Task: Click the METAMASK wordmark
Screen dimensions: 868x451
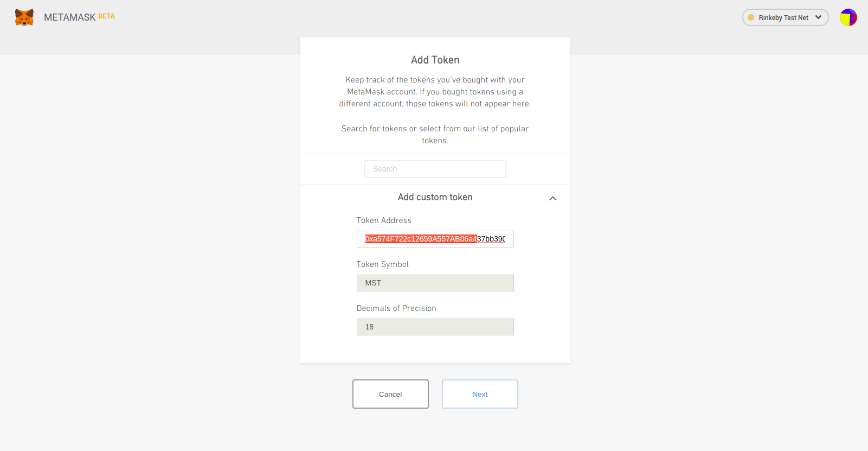Action: (x=69, y=17)
